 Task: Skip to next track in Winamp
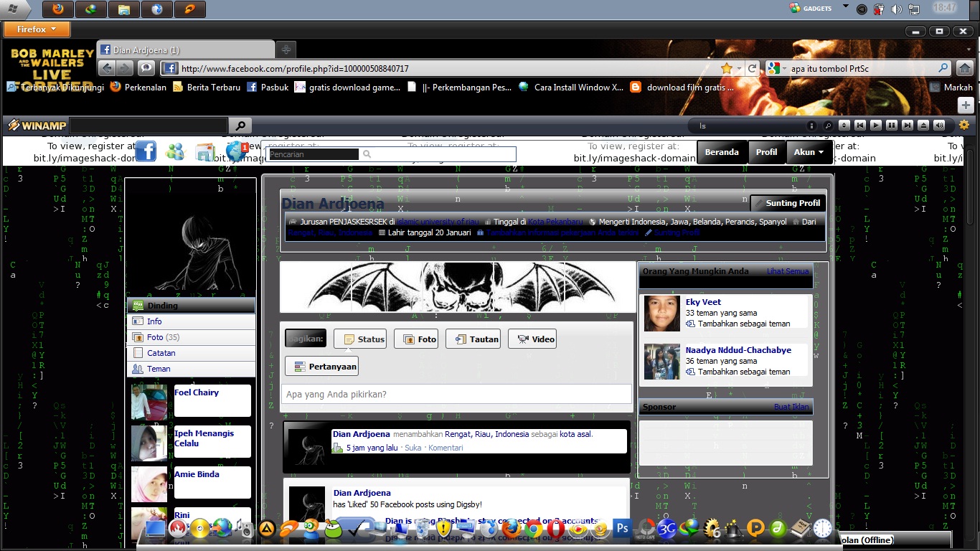coord(908,126)
